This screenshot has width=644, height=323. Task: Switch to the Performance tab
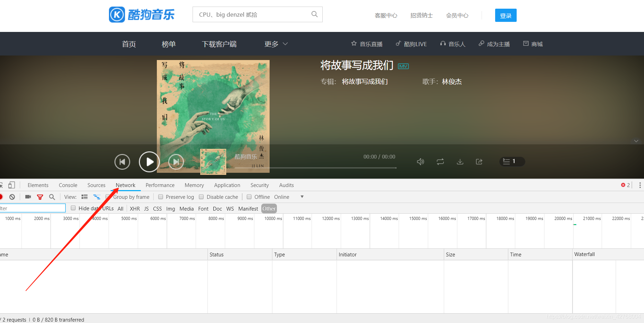[x=160, y=185]
